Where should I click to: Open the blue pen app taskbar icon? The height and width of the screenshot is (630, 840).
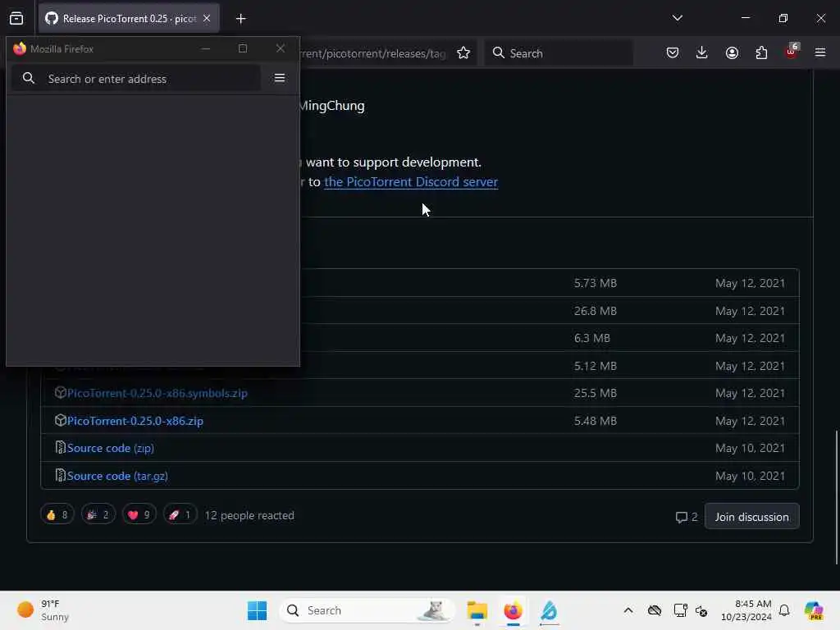(549, 610)
